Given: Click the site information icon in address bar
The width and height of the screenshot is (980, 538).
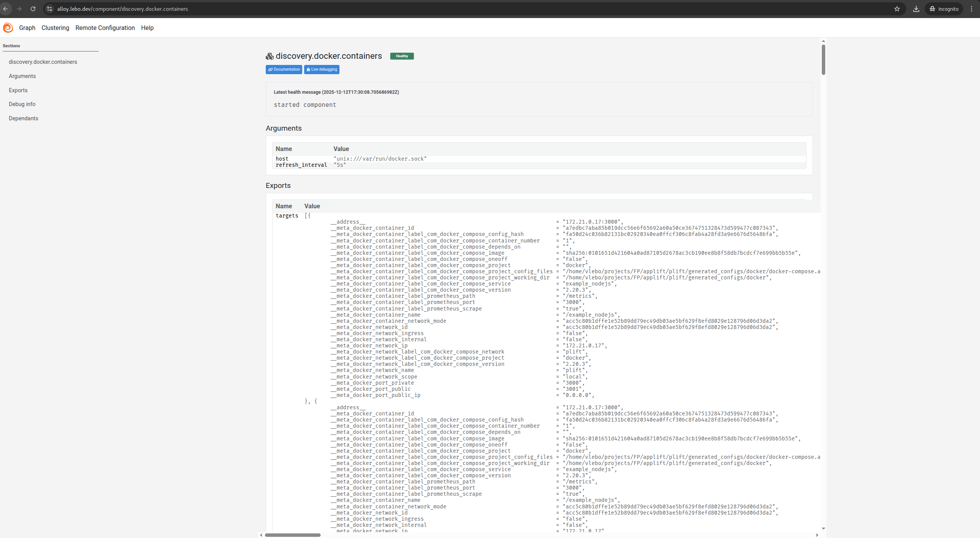Looking at the screenshot, I should point(49,9).
